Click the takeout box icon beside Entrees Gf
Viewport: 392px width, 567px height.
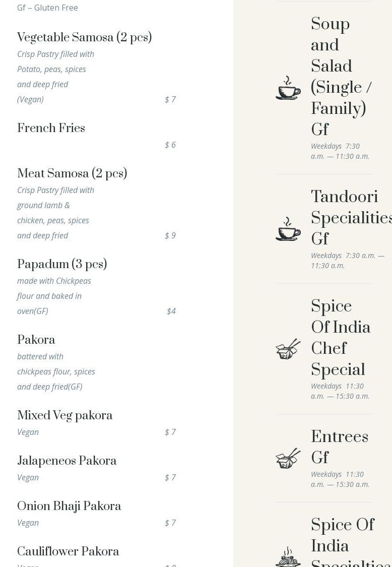tap(288, 459)
